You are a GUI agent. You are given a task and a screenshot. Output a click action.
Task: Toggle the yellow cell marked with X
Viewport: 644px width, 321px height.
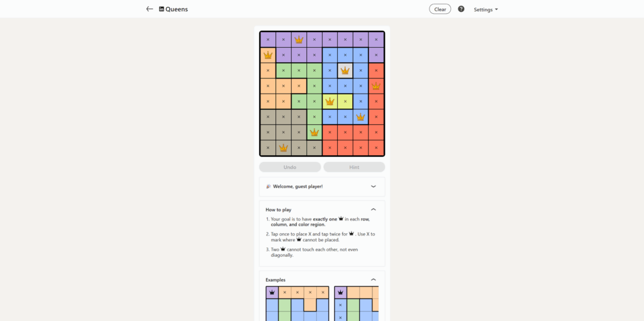click(x=345, y=101)
